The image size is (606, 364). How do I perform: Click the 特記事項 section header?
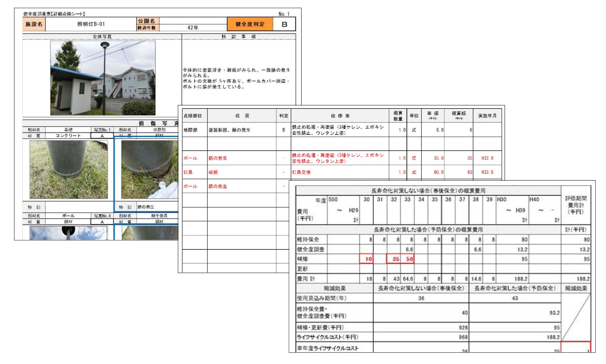[x=239, y=36]
